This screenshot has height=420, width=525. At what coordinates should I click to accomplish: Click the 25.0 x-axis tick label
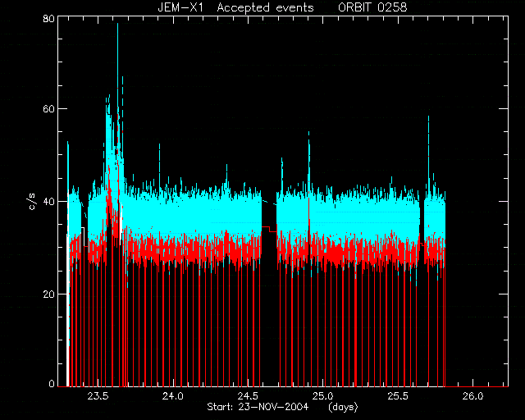(322, 396)
